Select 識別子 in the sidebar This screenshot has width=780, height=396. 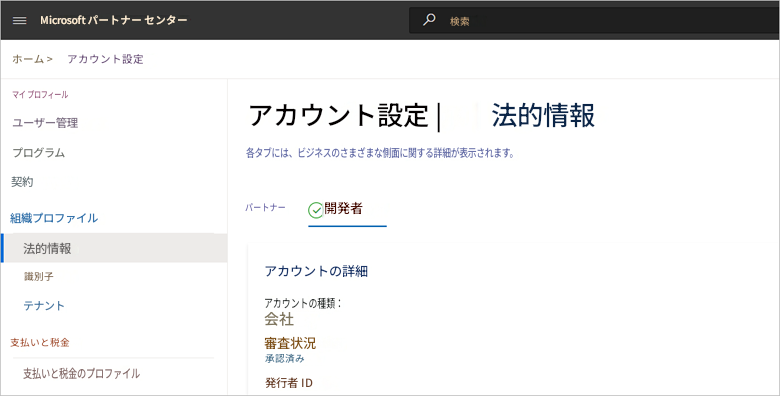point(39,276)
